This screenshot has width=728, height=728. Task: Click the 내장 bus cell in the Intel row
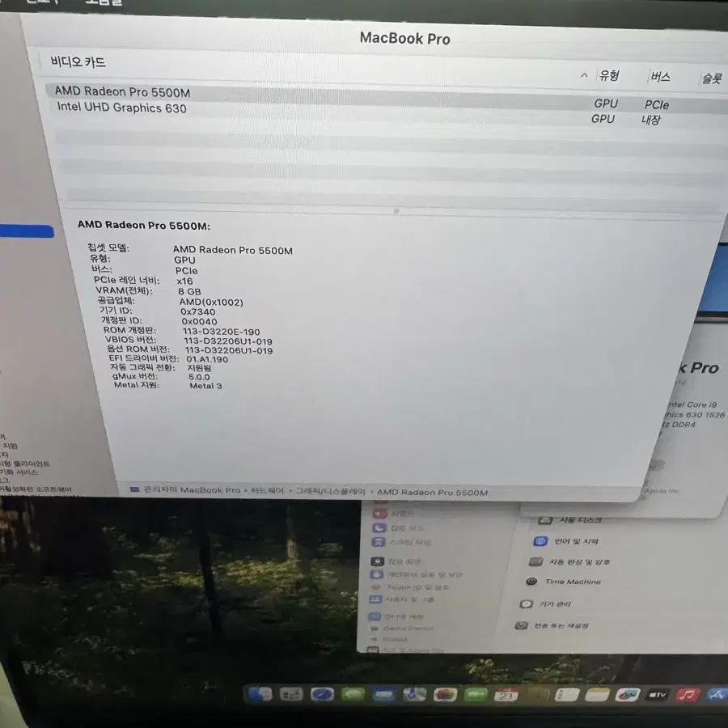pyautogui.click(x=651, y=121)
